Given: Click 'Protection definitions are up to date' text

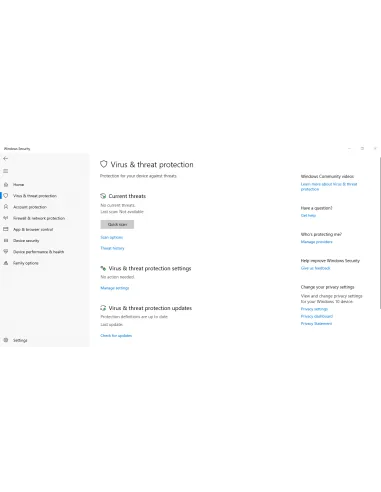Looking at the screenshot, I should click(134, 317).
